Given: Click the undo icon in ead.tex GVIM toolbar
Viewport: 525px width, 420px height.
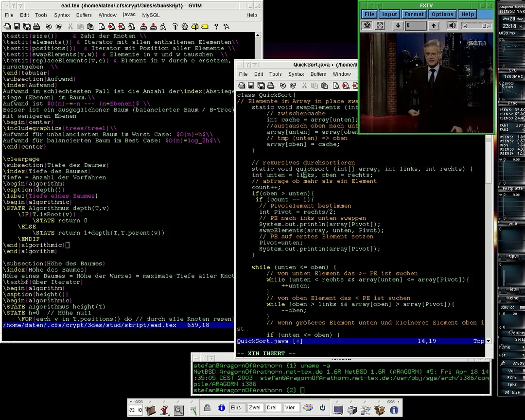Looking at the screenshot, I should 49,27.
